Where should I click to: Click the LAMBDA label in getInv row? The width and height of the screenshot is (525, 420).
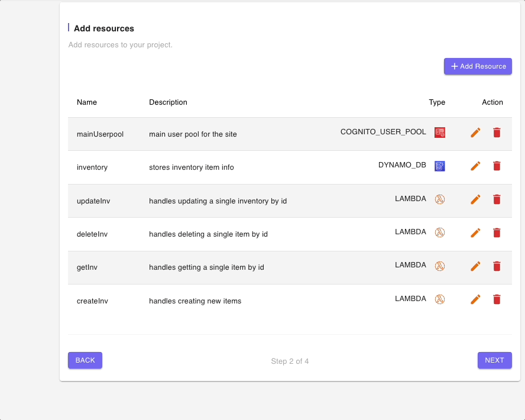tap(410, 265)
